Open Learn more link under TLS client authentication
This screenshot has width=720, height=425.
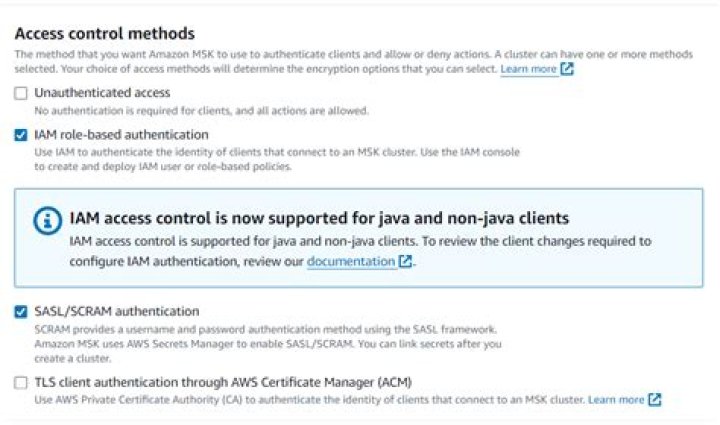tap(616, 400)
